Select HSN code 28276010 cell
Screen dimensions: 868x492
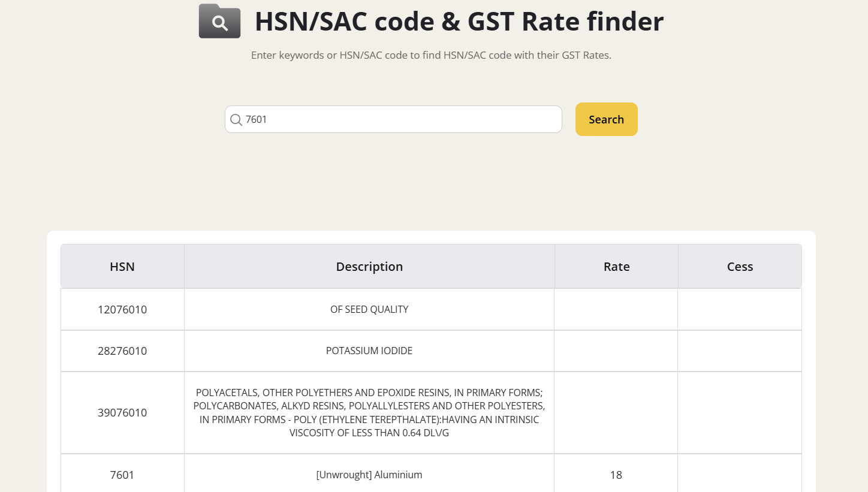coord(122,351)
